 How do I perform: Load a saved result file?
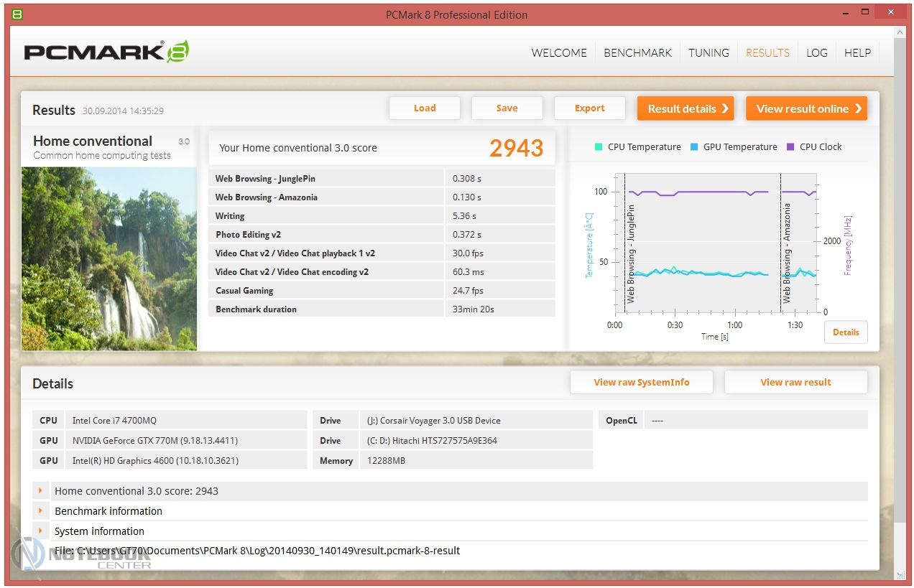click(425, 108)
